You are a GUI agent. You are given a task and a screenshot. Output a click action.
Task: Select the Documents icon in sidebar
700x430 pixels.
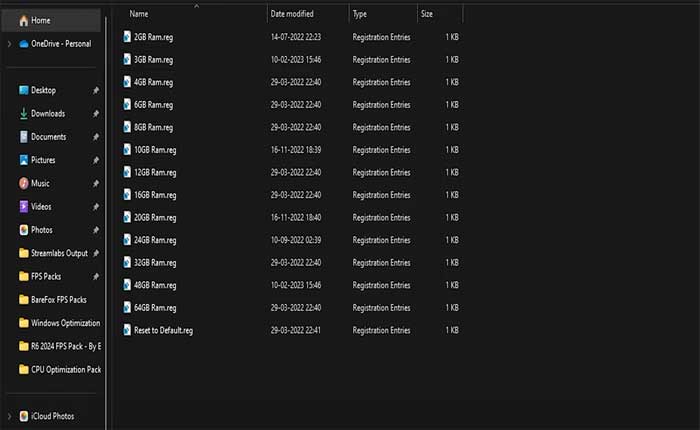(23, 137)
